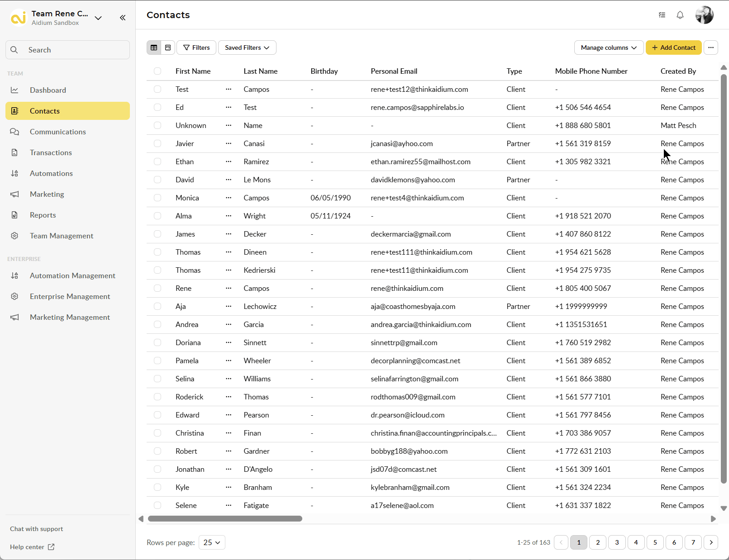Open row actions ellipsis for Javier Canasi
This screenshot has height=560, width=729.
229,143
